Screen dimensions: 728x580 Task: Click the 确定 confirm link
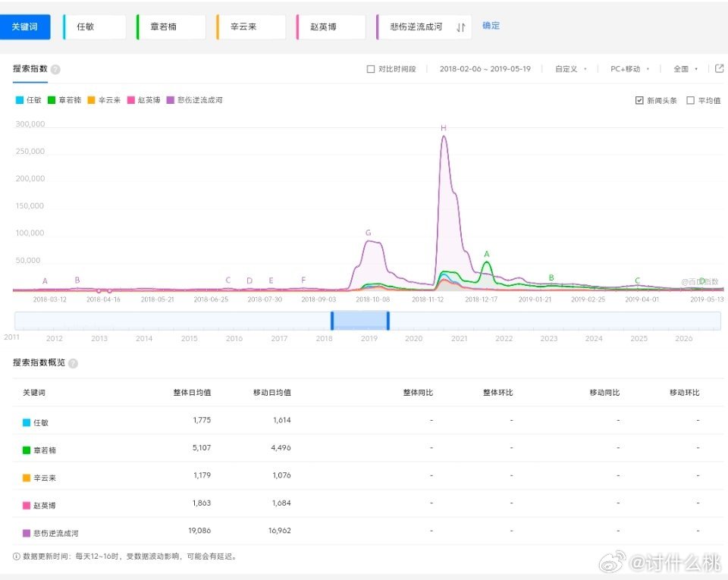click(x=491, y=26)
